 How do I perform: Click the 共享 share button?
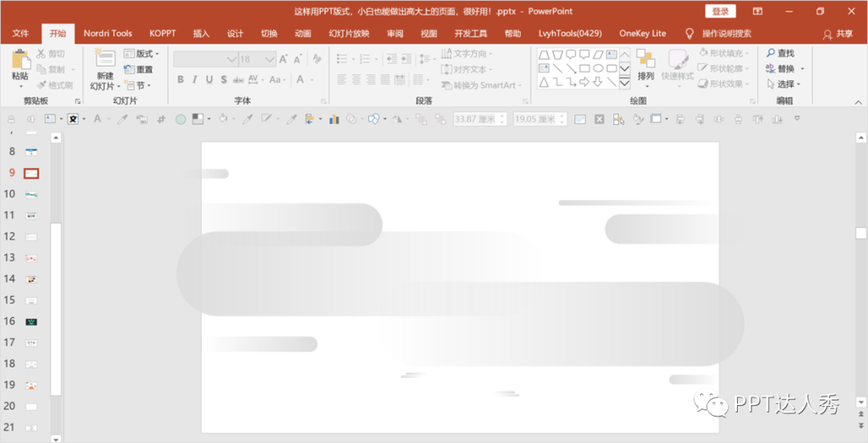[838, 34]
